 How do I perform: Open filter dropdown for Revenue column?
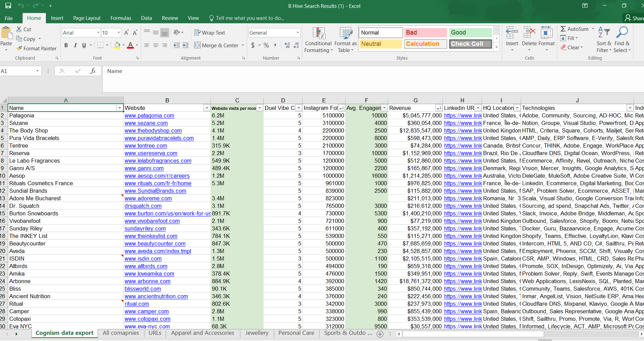click(439, 108)
